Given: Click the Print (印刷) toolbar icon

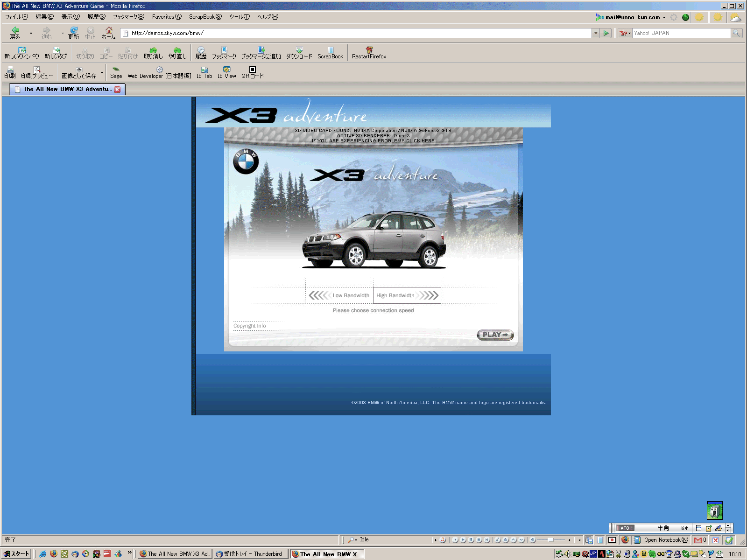Looking at the screenshot, I should coord(10,72).
